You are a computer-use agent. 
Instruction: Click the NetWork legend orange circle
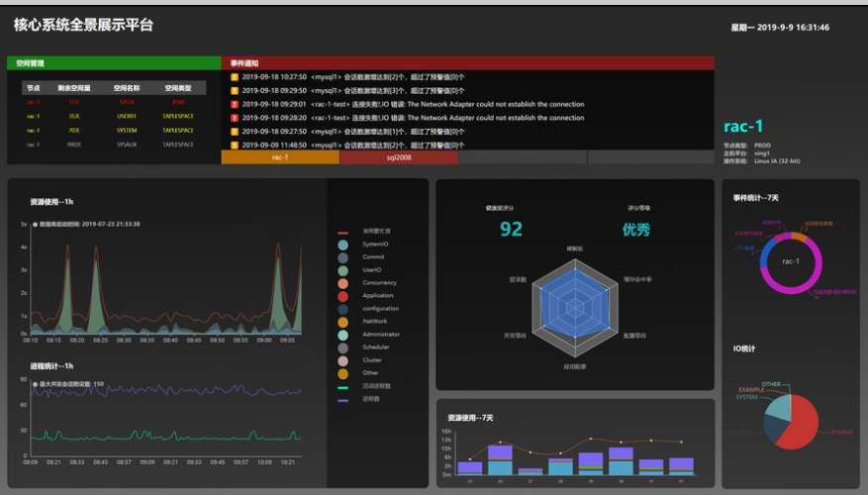(x=343, y=322)
